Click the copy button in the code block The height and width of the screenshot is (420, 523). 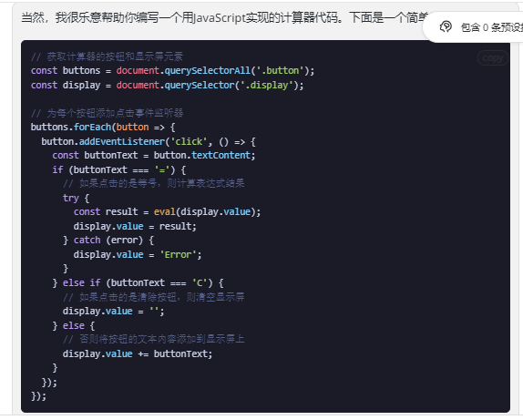click(x=492, y=58)
